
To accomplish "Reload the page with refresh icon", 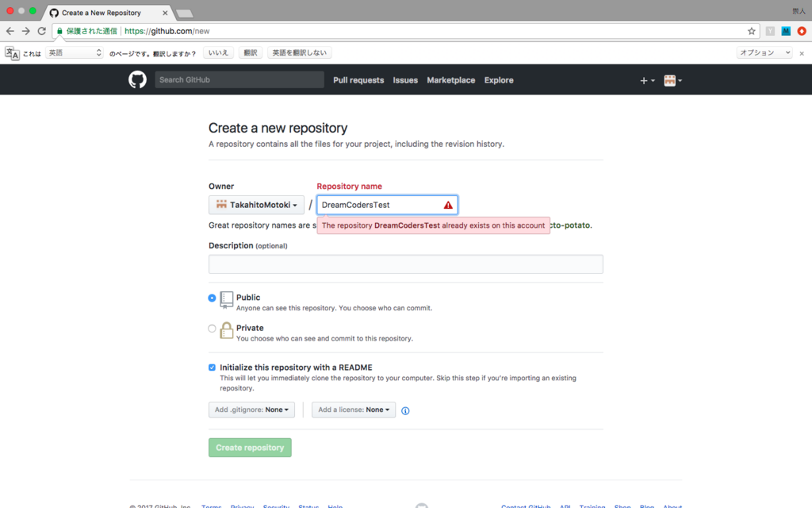I will tap(42, 31).
